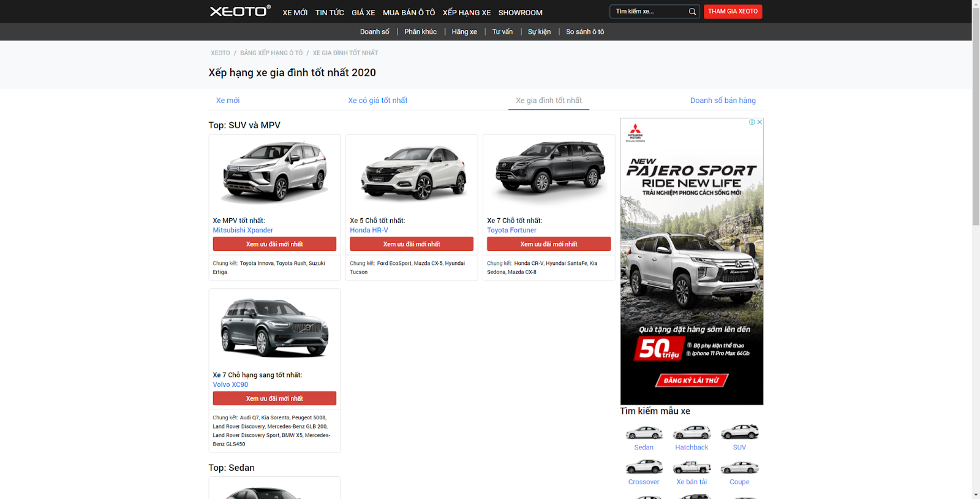Open the Toyota Fortuner link
980x499 pixels.
tap(511, 230)
